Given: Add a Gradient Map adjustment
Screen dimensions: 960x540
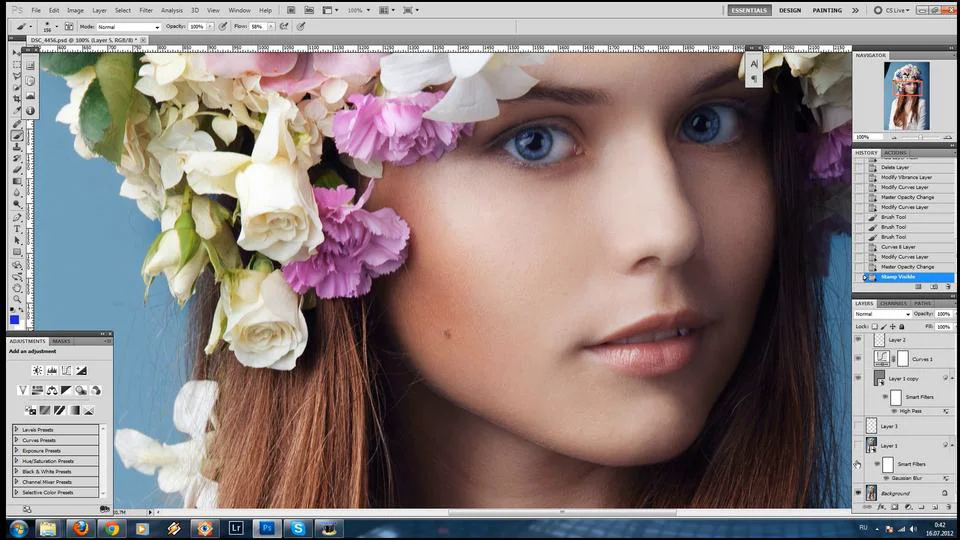Looking at the screenshot, I should [x=74, y=410].
